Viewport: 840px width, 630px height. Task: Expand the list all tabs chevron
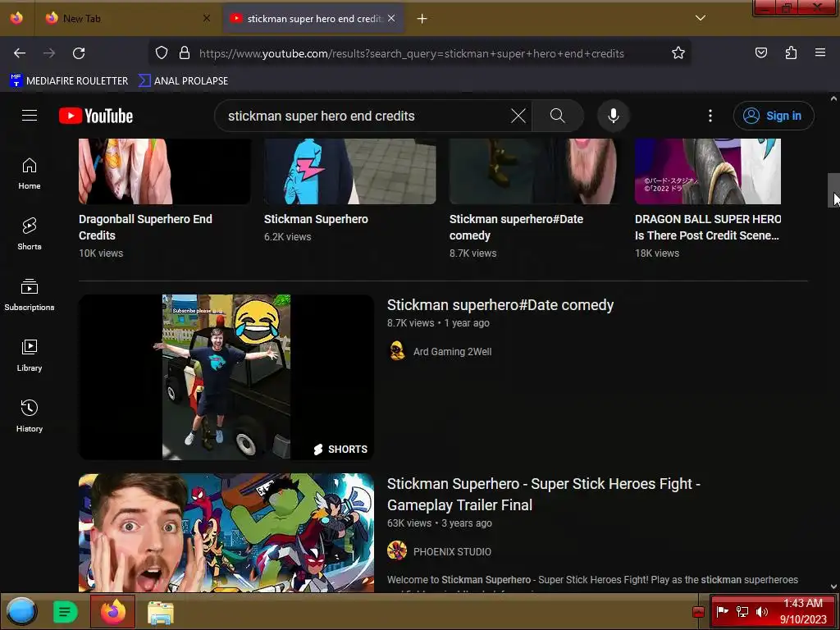701,18
